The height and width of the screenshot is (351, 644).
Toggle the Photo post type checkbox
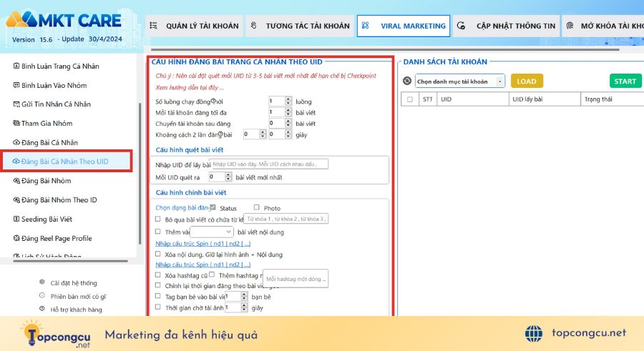[257, 207]
